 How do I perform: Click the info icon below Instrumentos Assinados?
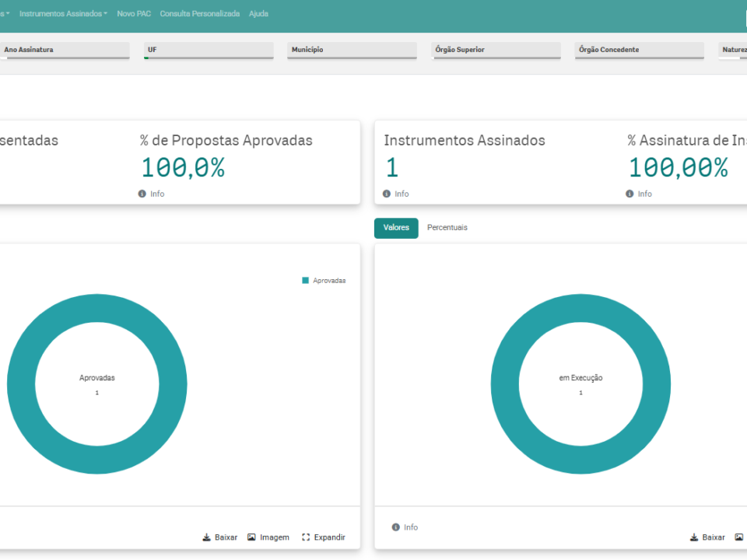point(387,194)
